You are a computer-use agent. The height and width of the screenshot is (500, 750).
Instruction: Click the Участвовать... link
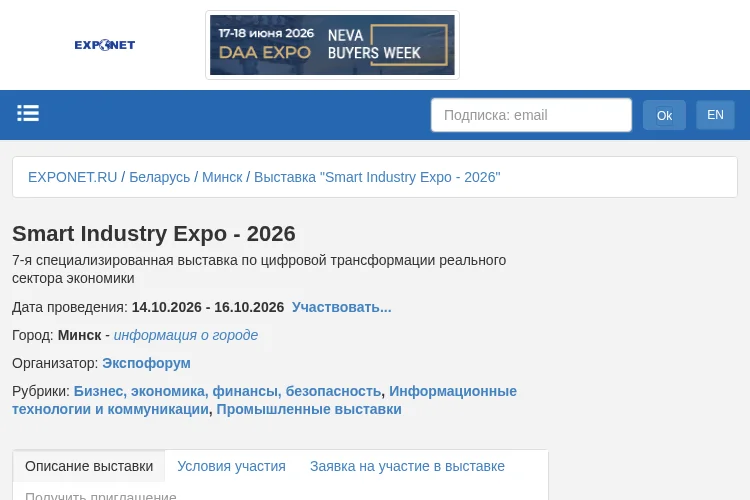[342, 307]
